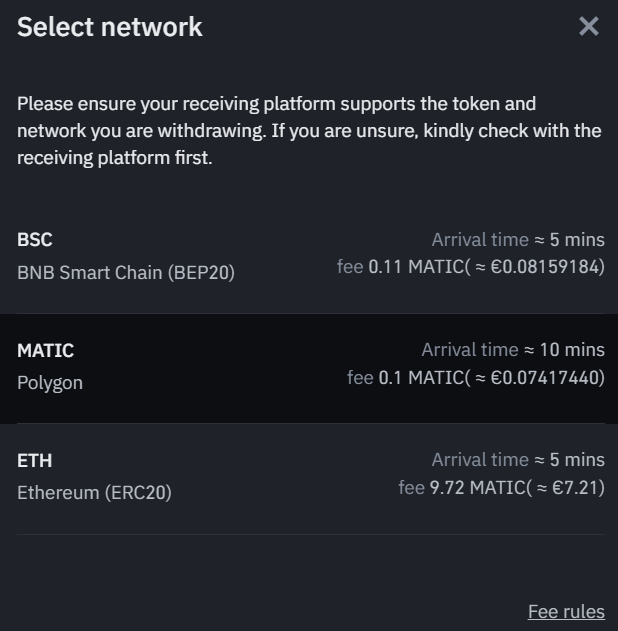Click the Polygon network description
The height and width of the screenshot is (631, 618).
50,383
